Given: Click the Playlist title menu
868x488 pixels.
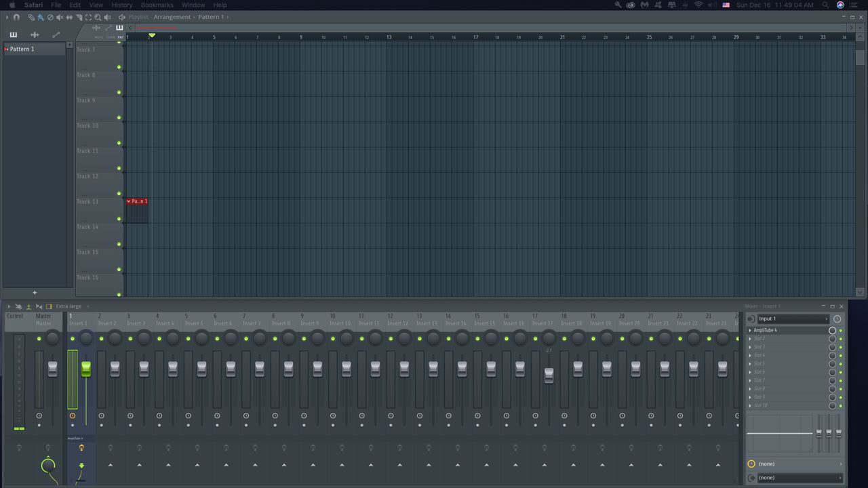Looking at the screenshot, I should pyautogui.click(x=139, y=17).
